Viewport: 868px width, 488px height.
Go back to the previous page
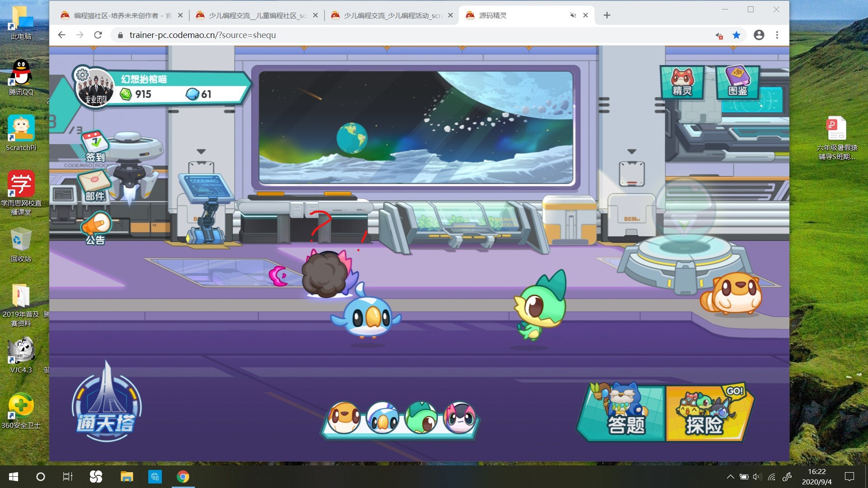coord(62,35)
